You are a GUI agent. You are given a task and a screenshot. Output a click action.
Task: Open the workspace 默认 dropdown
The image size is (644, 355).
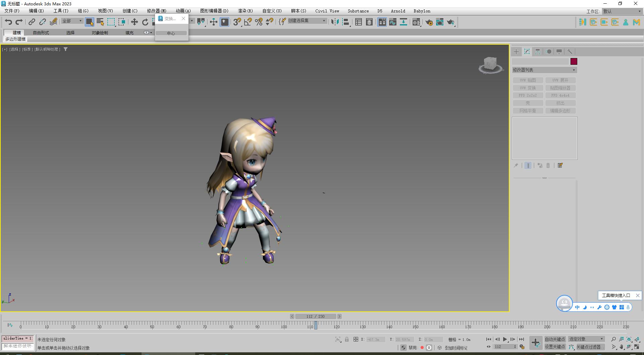click(622, 11)
